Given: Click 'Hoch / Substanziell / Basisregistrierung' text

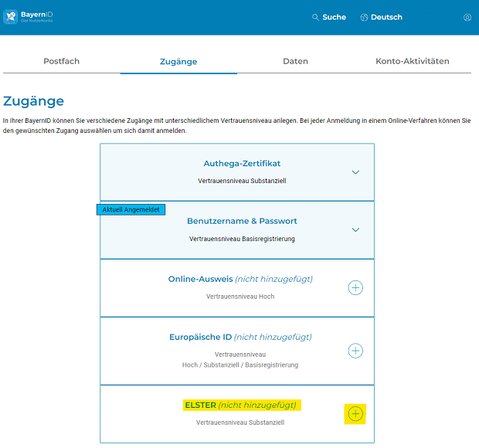Looking at the screenshot, I should 240,365.
